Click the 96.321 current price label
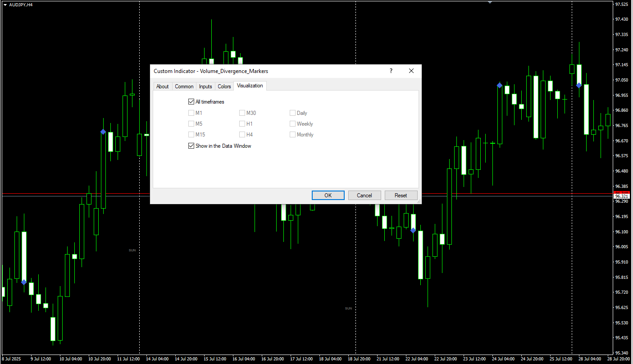This screenshot has height=364, width=633. tap(621, 196)
